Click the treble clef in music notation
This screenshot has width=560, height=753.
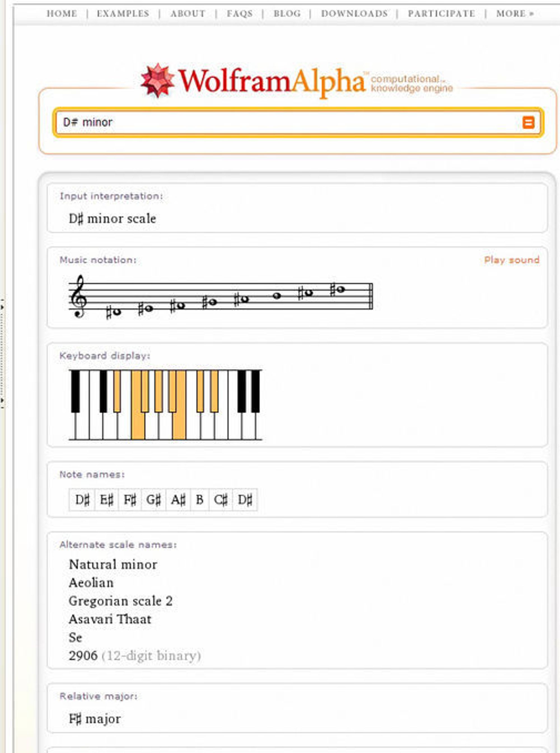78,296
